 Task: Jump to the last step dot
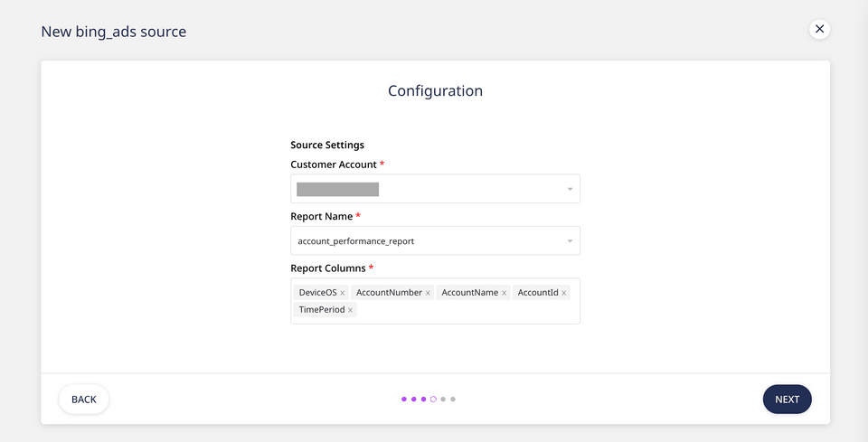[453, 400]
